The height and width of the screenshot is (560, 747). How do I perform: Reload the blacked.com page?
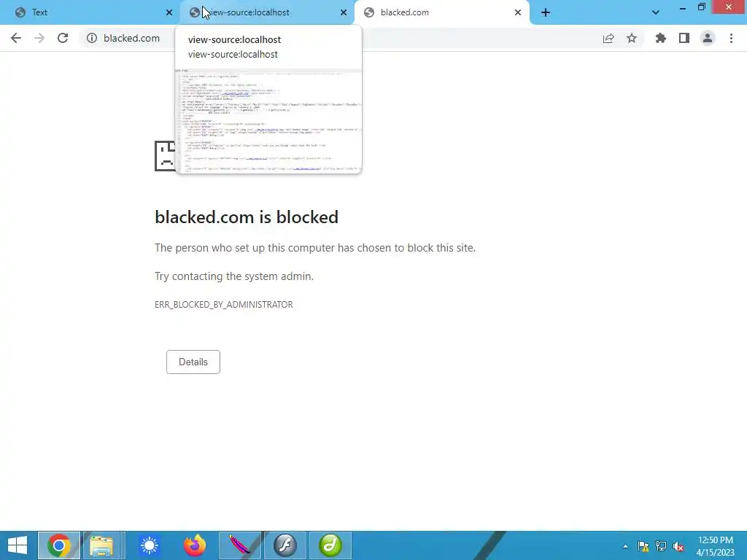(63, 38)
